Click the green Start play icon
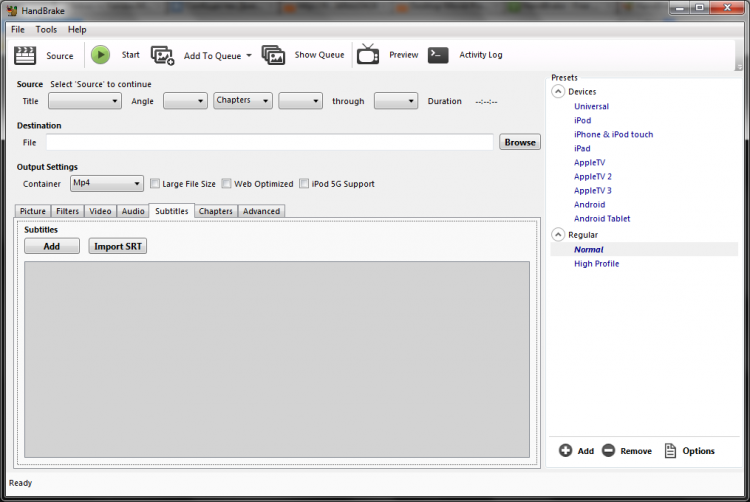 pyautogui.click(x=100, y=55)
